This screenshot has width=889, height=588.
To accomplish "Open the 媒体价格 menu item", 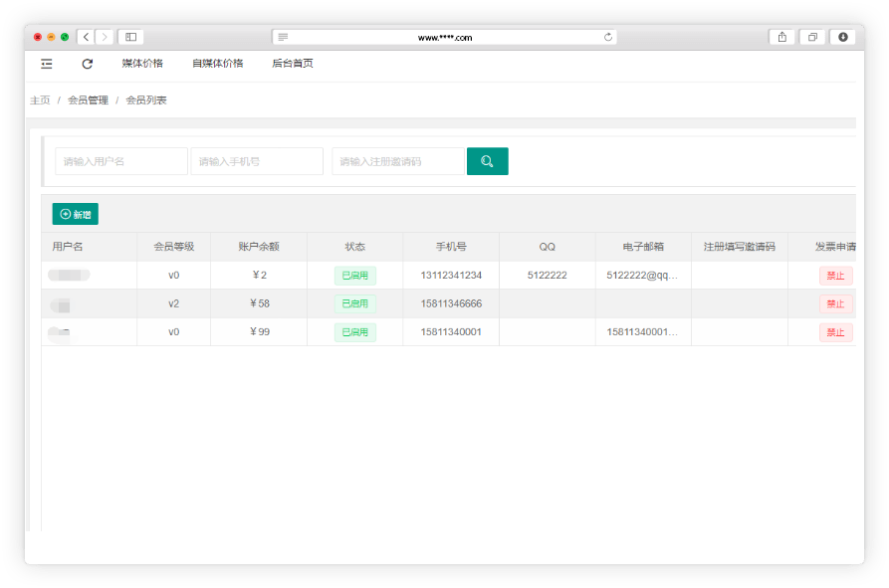I will coord(142,64).
